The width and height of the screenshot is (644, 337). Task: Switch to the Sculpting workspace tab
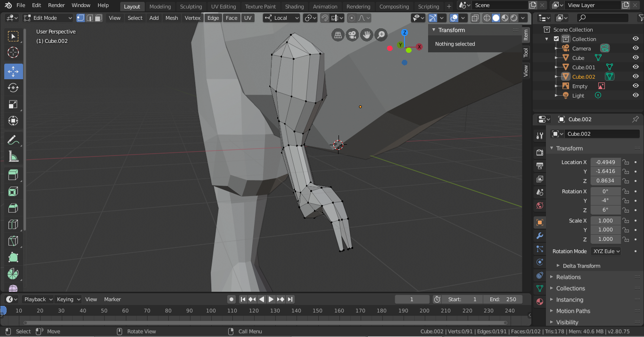click(x=190, y=7)
